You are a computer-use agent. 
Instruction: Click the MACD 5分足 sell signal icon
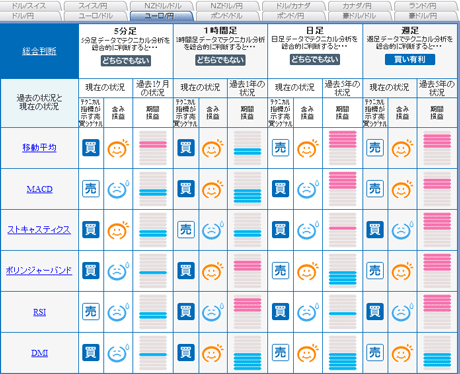tap(91, 189)
